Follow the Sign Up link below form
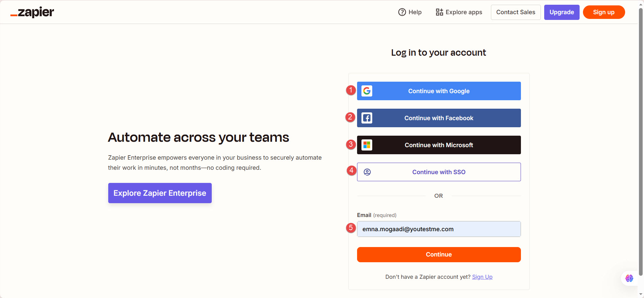Image resolution: width=644 pixels, height=298 pixels. coord(482,277)
